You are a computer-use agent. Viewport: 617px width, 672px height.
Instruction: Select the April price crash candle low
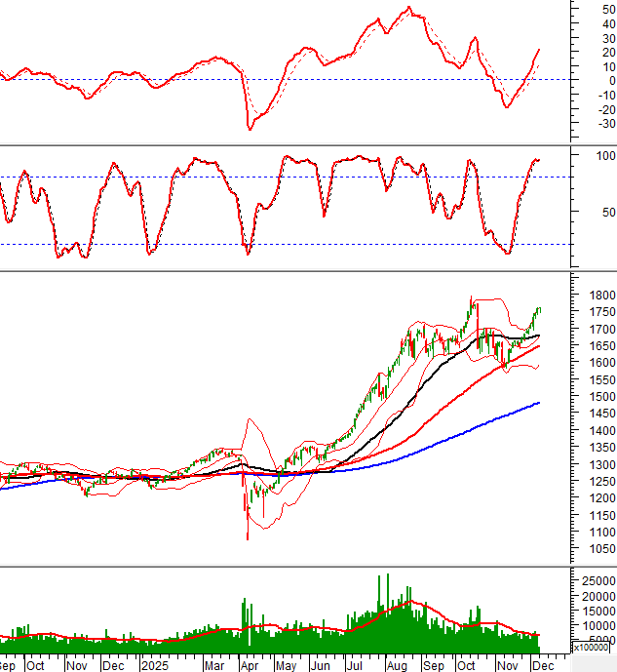[x=247, y=536]
